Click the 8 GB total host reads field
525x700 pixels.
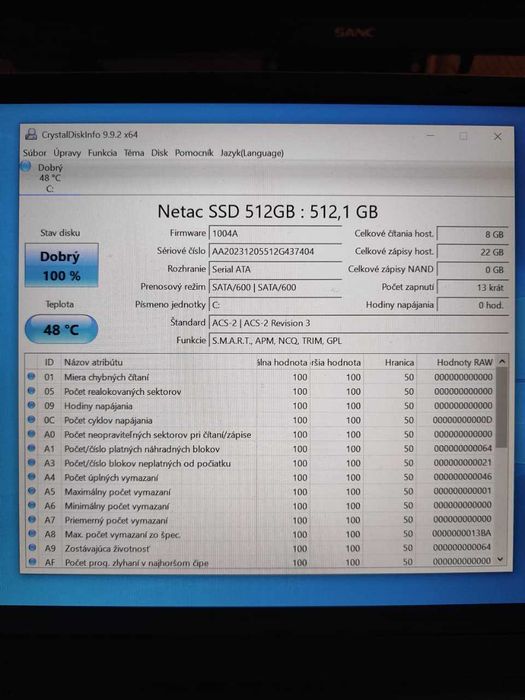472,234
